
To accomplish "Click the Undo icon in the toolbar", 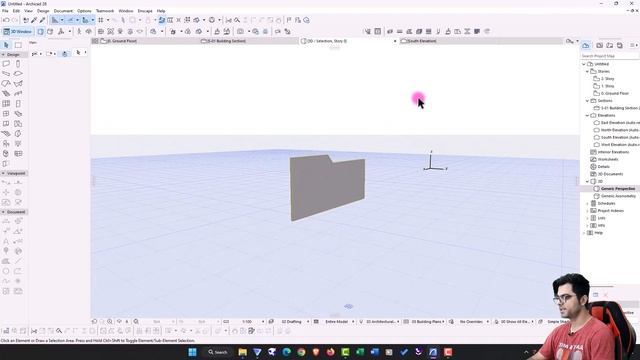I will coord(6,20).
